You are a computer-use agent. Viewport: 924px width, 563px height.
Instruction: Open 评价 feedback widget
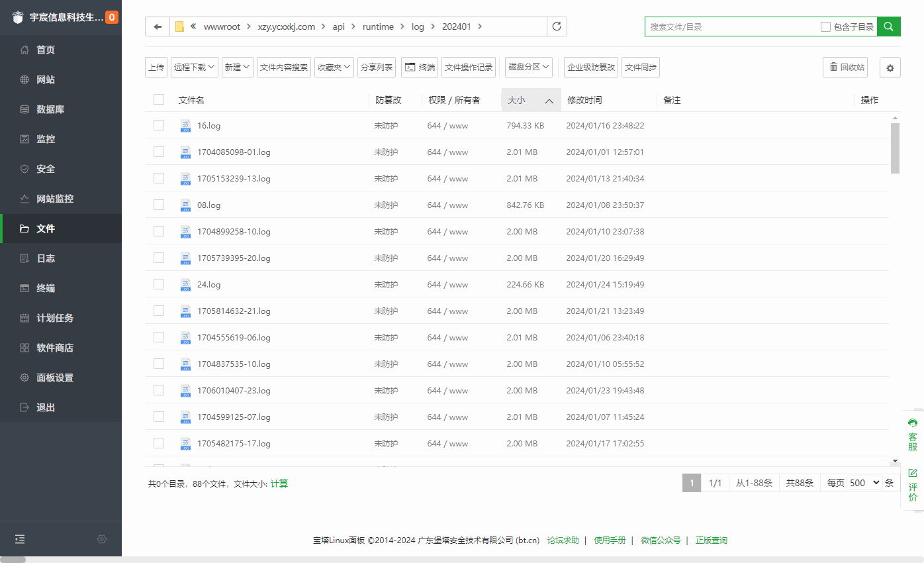[x=913, y=484]
